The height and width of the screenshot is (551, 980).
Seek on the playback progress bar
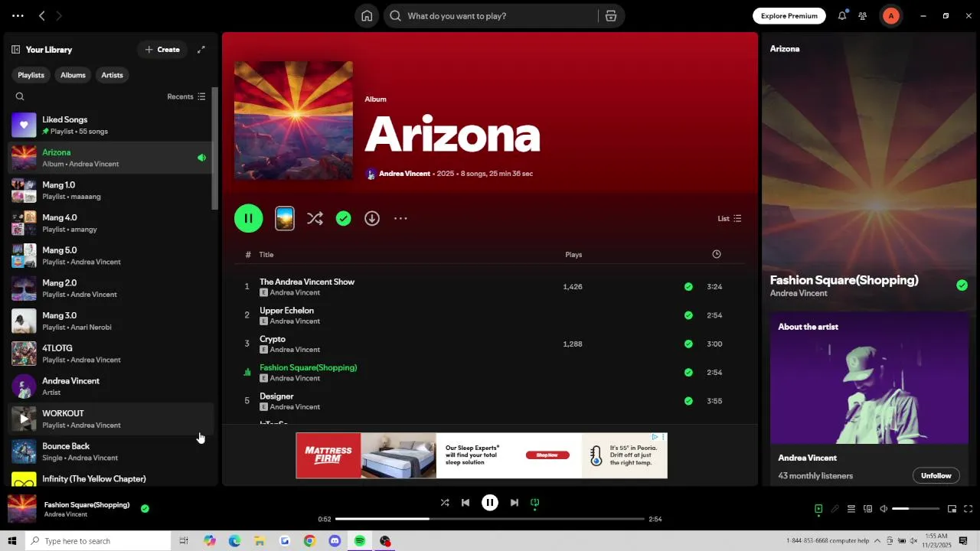pyautogui.click(x=490, y=519)
